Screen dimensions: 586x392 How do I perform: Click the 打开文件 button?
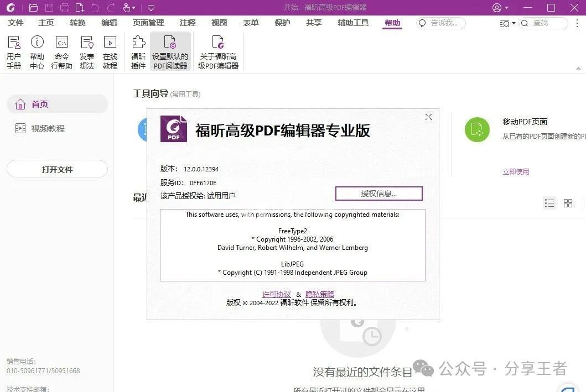(x=57, y=169)
